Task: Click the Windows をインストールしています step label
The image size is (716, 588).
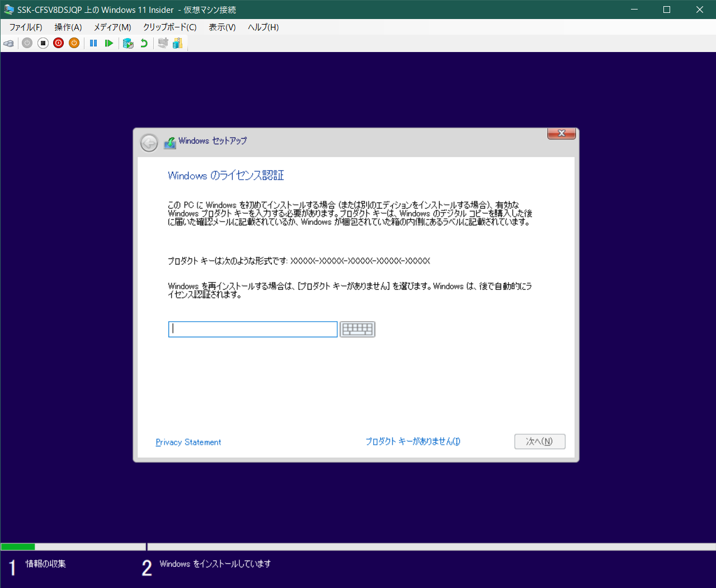Action: (215, 564)
